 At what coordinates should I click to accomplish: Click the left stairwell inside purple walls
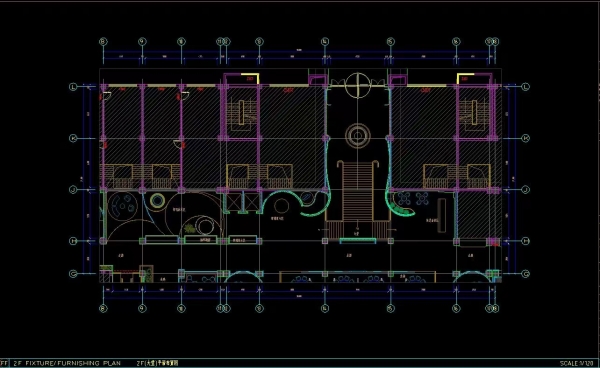point(241,112)
